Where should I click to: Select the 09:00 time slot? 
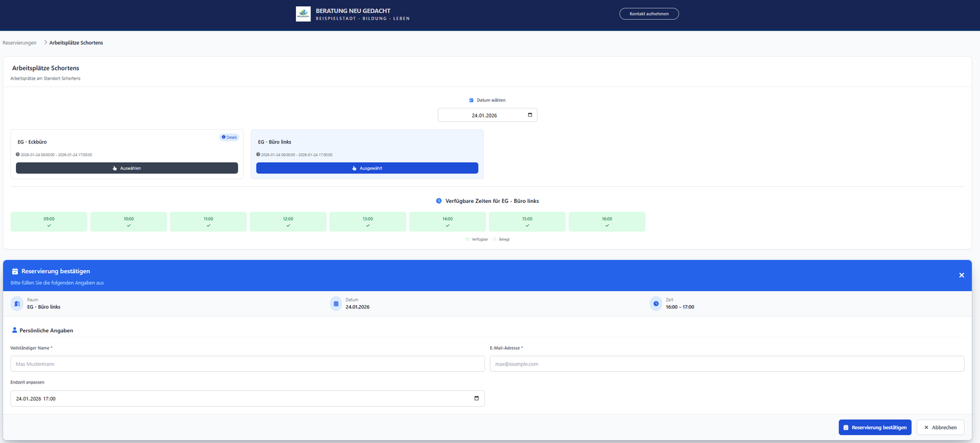49,222
